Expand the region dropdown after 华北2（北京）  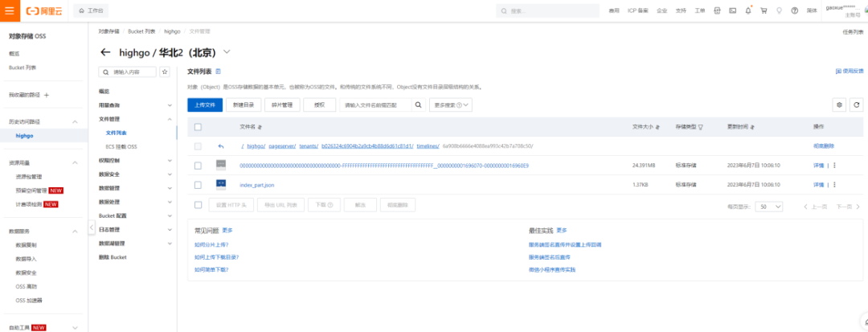(x=227, y=52)
